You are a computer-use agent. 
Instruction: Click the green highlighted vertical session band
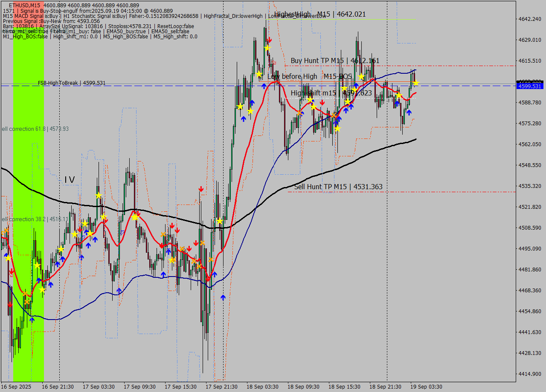[x=29, y=213]
